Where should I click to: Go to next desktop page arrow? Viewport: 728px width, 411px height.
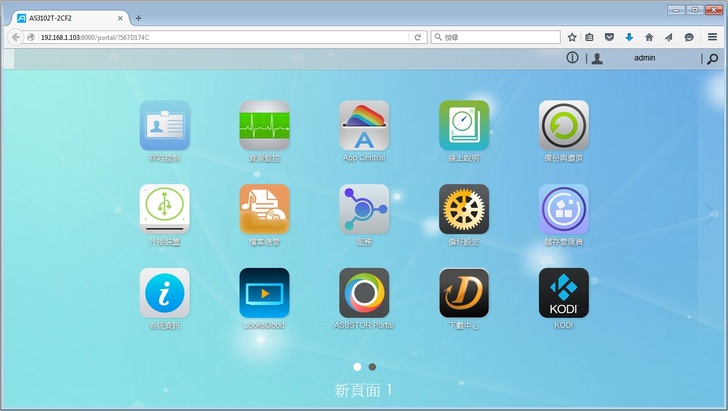pyautogui.click(x=711, y=214)
